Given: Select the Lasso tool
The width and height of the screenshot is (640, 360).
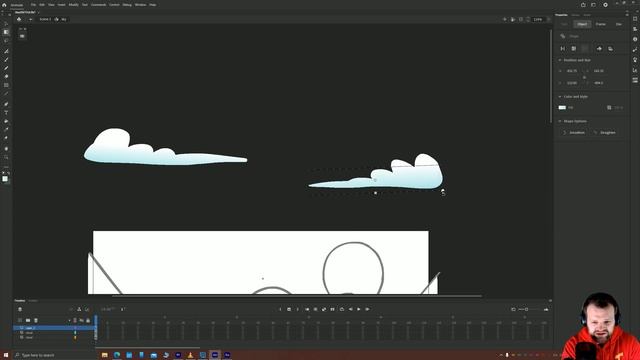Looking at the screenshot, I should [x=6, y=41].
